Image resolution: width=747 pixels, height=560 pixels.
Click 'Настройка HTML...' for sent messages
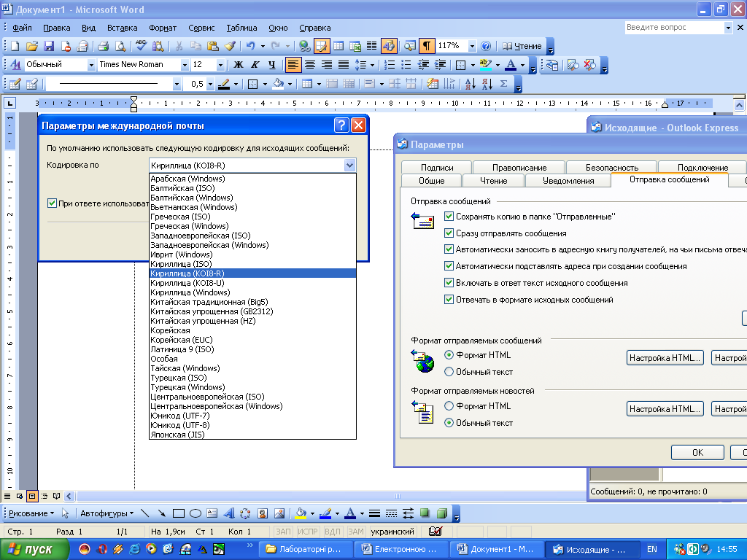point(665,358)
